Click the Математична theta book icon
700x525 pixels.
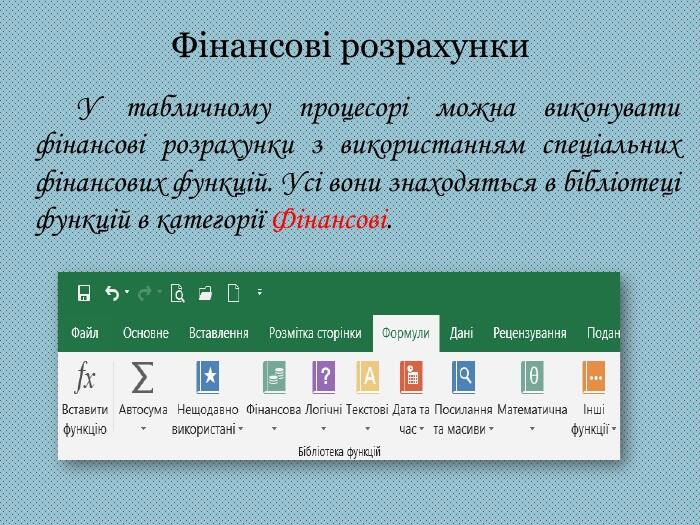tap(532, 378)
